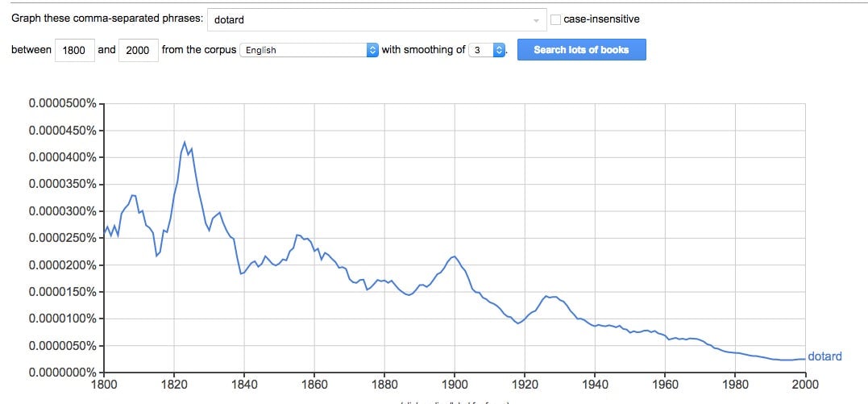Click the end year field 2000
This screenshot has width=868, height=404.
click(x=139, y=50)
